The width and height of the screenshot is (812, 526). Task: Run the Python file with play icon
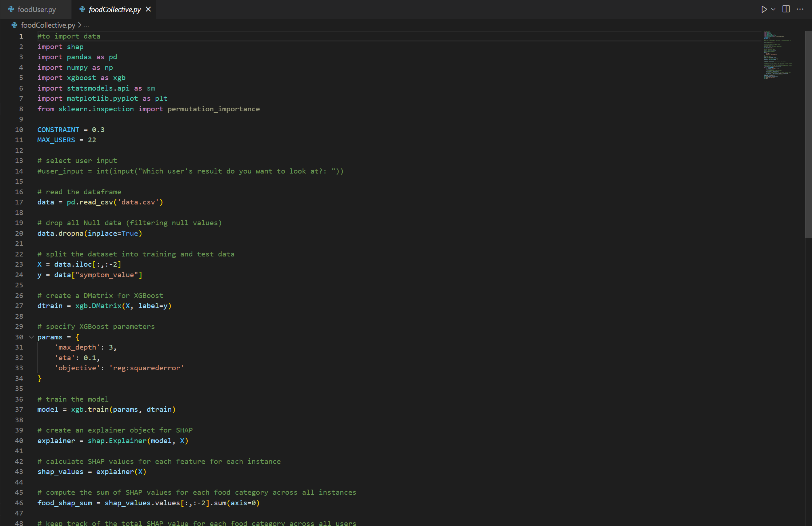coord(764,9)
